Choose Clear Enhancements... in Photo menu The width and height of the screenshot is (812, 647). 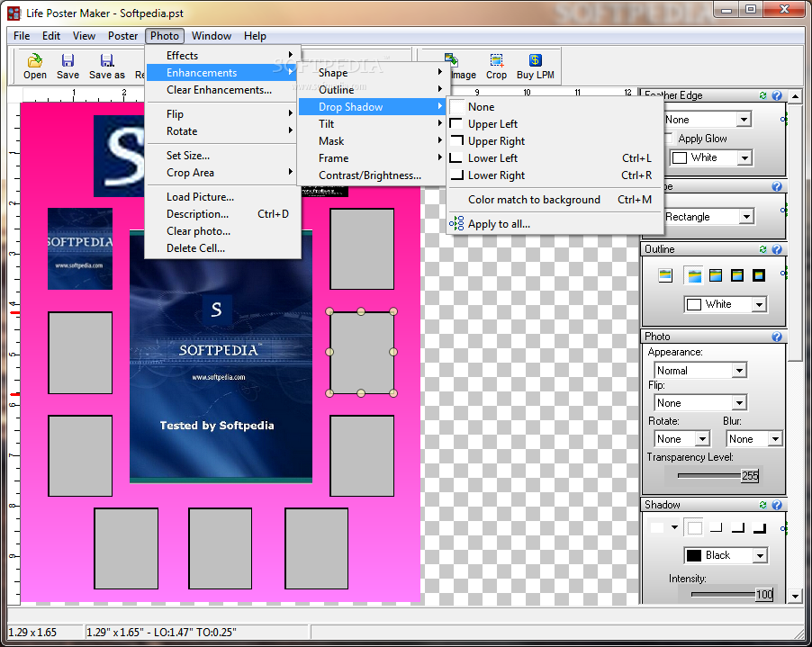[222, 90]
